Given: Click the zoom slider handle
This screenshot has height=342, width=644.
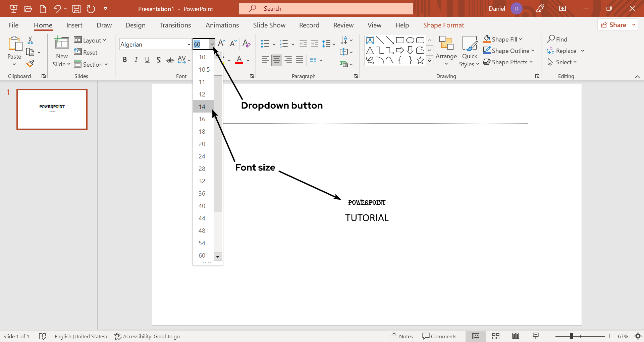Looking at the screenshot, I should [x=571, y=336].
